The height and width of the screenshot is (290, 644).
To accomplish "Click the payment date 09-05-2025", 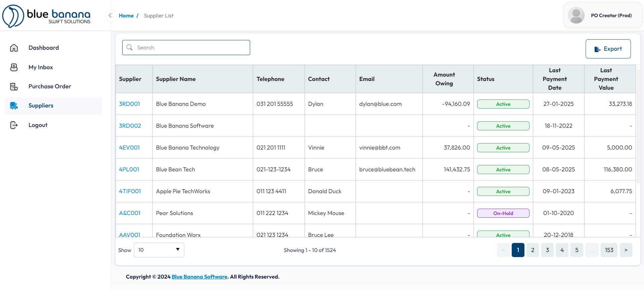I will [x=559, y=148].
